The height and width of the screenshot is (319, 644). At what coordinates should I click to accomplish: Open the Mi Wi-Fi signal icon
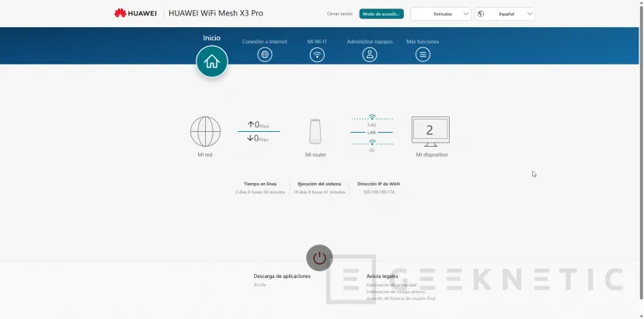pyautogui.click(x=317, y=54)
